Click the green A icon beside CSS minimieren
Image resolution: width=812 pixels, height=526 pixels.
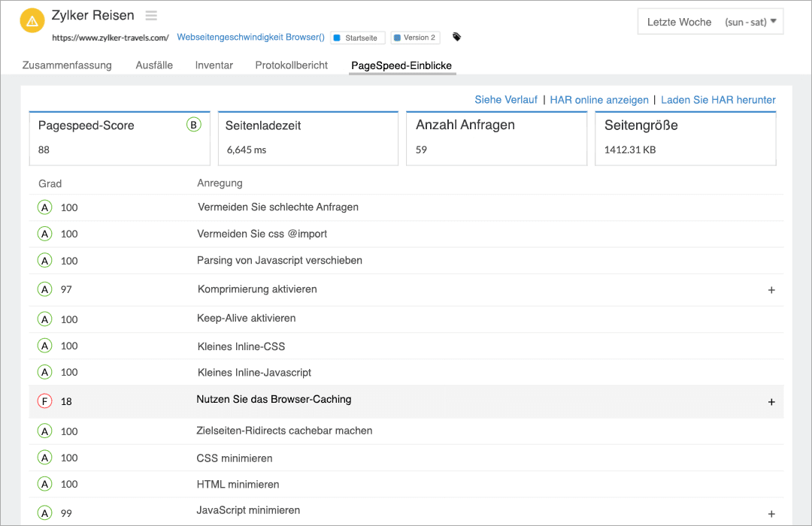coord(44,457)
